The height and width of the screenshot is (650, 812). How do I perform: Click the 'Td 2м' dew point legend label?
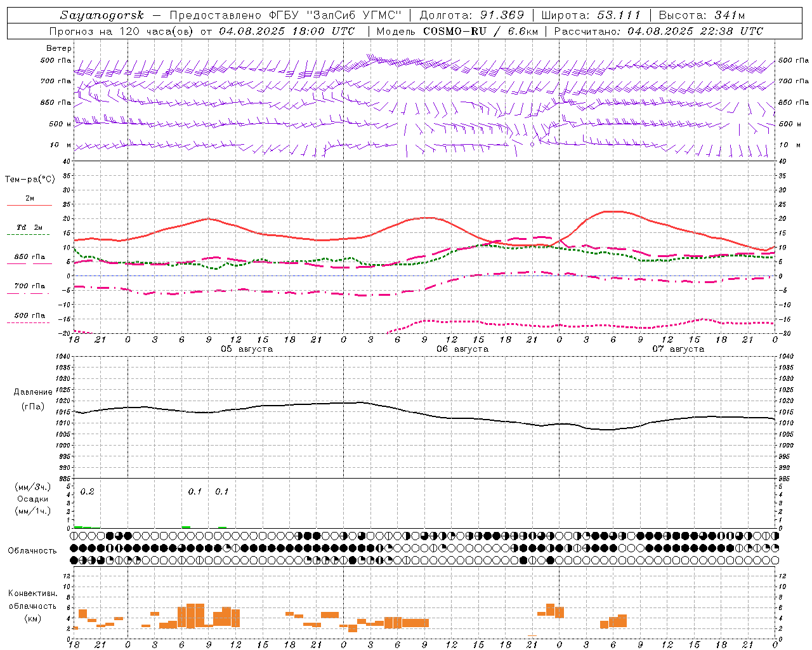pos(29,227)
